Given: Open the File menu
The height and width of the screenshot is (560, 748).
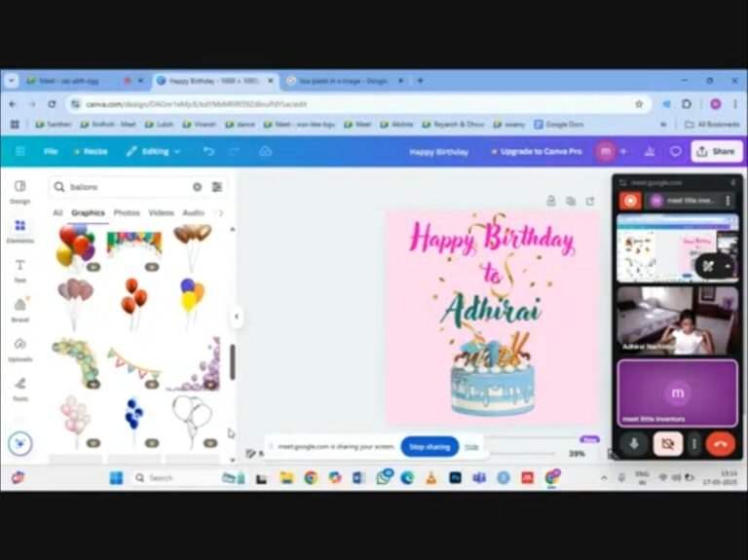Looking at the screenshot, I should point(51,151).
